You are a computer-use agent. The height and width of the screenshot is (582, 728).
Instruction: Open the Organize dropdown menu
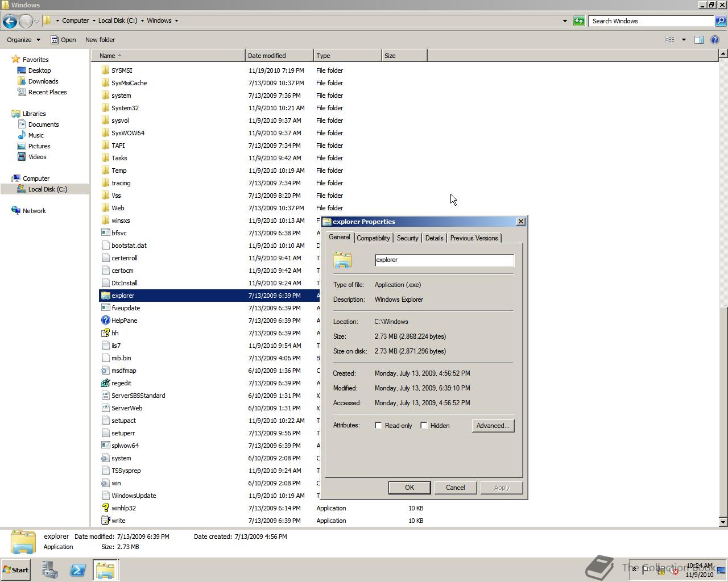point(23,40)
